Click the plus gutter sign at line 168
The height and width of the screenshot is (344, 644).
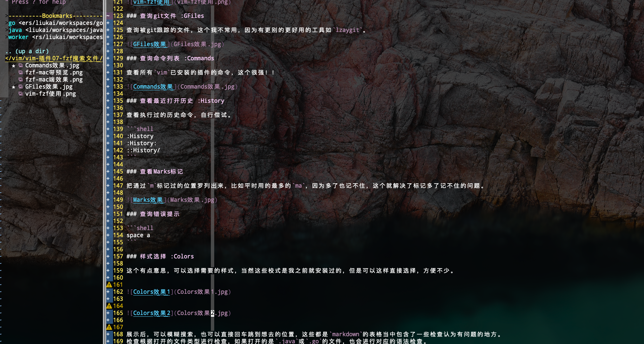[108, 334]
